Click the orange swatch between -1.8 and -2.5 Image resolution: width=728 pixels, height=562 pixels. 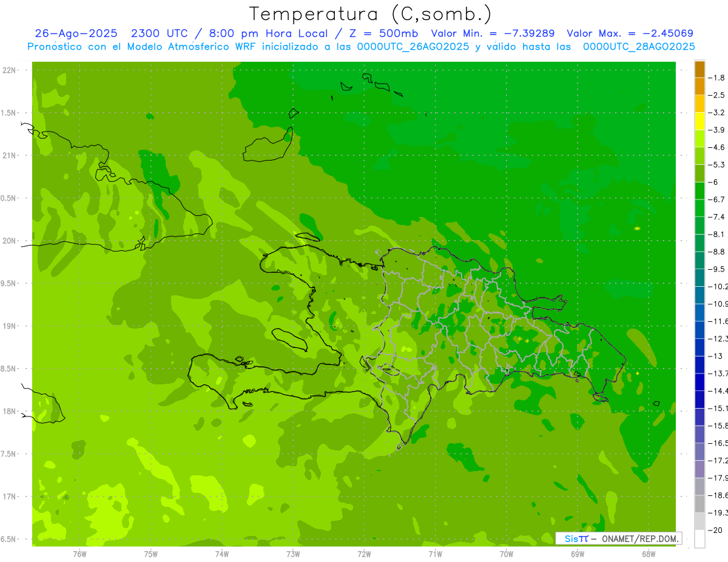pos(699,86)
